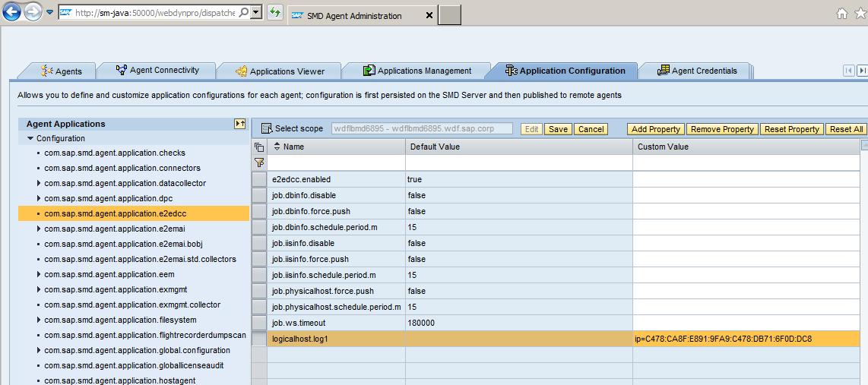Switch to the Agent Connectivity tab
The width and height of the screenshot is (868, 385).
point(157,71)
